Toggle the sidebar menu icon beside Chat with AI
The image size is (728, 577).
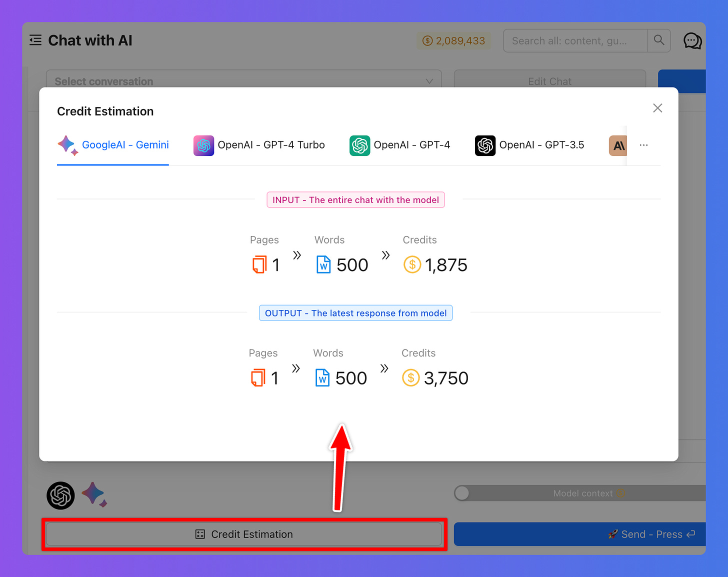(35, 40)
